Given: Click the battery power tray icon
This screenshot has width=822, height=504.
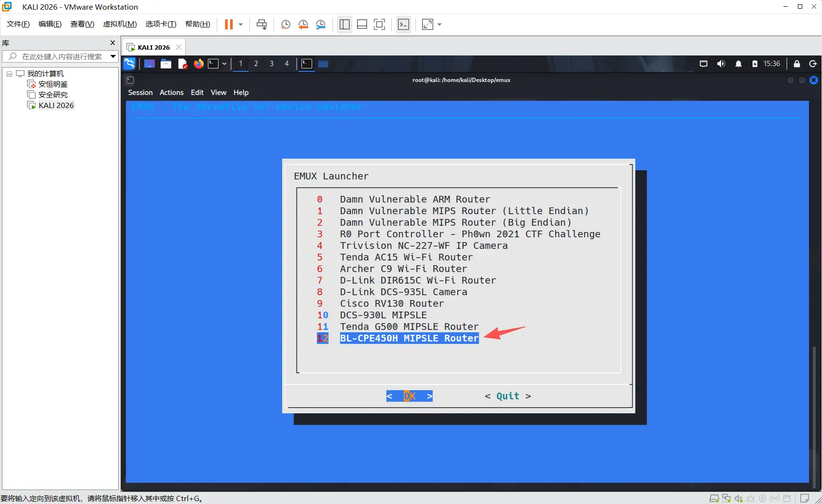Looking at the screenshot, I should [755, 64].
